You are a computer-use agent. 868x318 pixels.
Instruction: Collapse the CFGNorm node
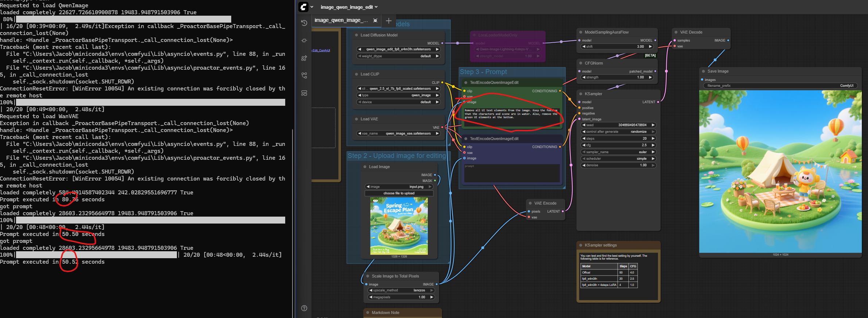click(581, 63)
